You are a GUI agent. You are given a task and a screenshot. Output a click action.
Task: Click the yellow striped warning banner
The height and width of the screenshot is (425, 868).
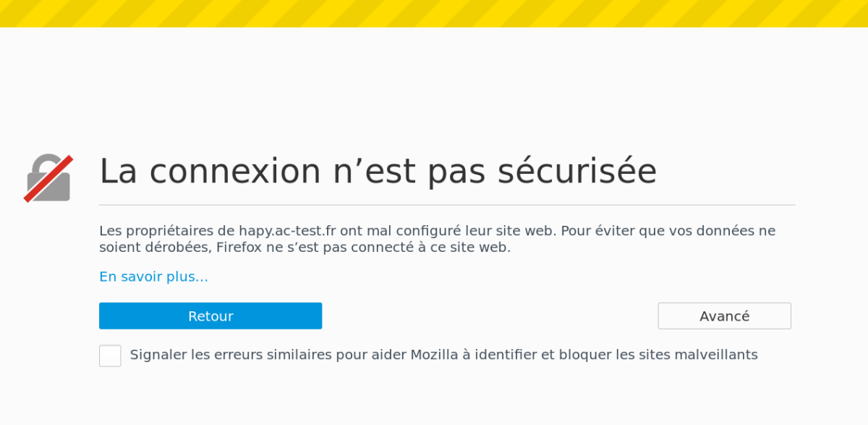[x=434, y=14]
